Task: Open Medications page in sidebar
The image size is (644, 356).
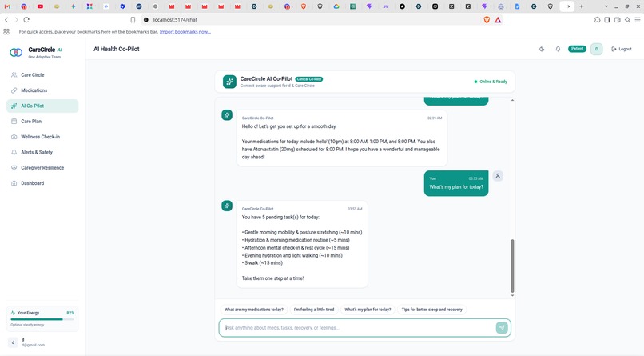Action: click(x=42, y=90)
